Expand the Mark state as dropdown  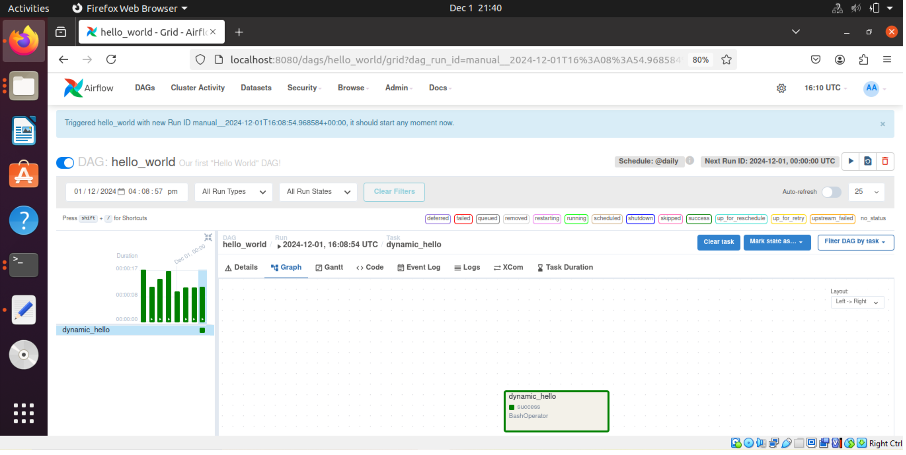tap(777, 242)
